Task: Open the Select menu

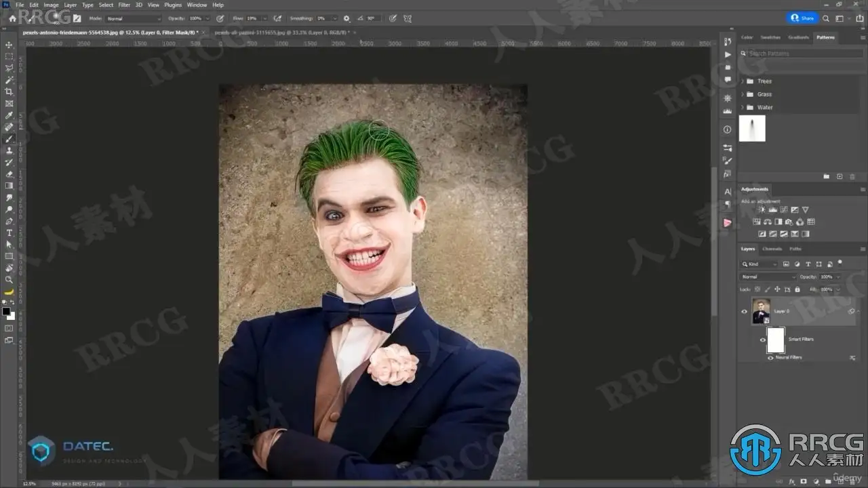Action: click(x=106, y=5)
